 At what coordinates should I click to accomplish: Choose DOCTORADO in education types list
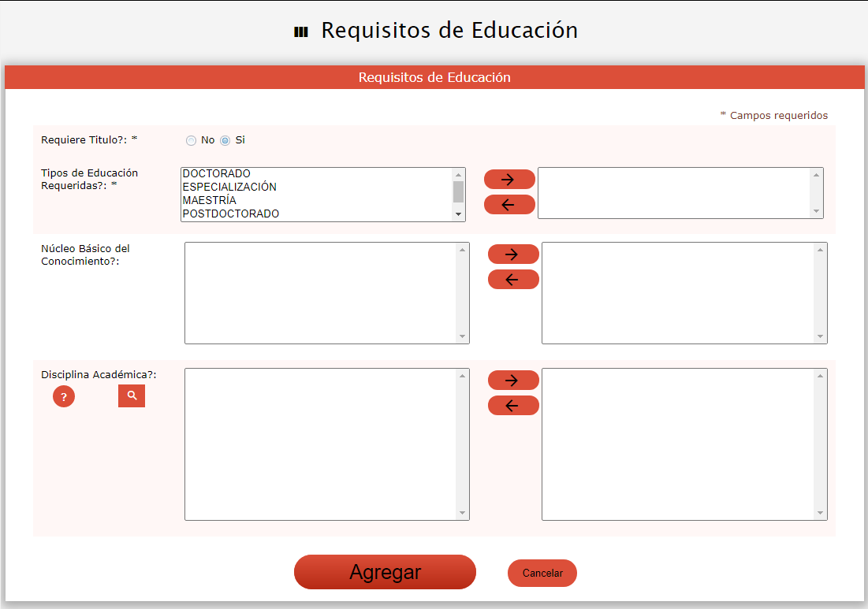pos(217,174)
